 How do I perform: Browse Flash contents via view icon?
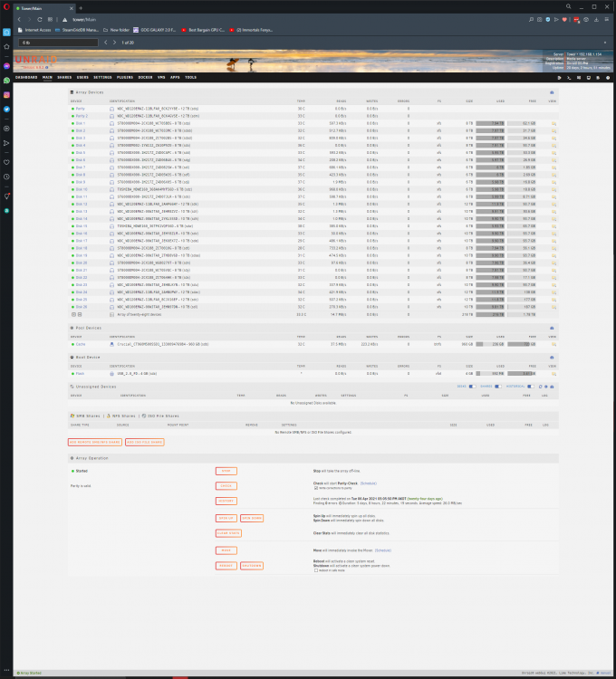553,373
